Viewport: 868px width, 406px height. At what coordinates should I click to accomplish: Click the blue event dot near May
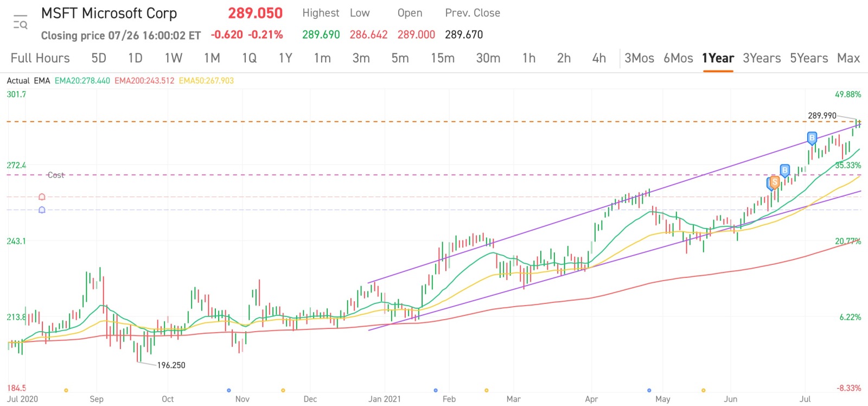(649, 390)
